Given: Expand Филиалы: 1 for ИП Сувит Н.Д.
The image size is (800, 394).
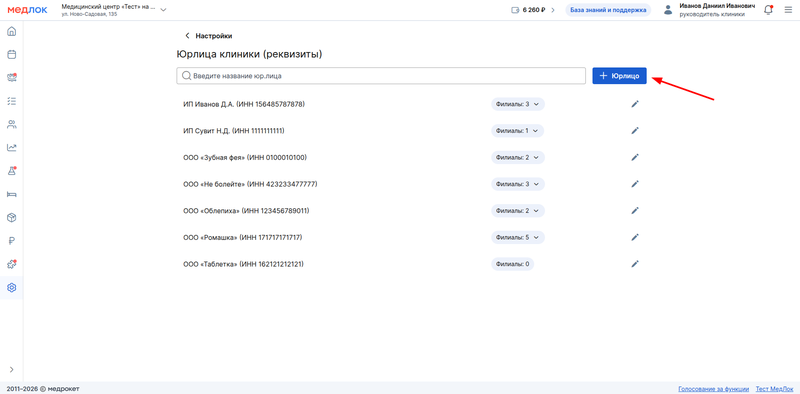Looking at the screenshot, I should coord(517,131).
